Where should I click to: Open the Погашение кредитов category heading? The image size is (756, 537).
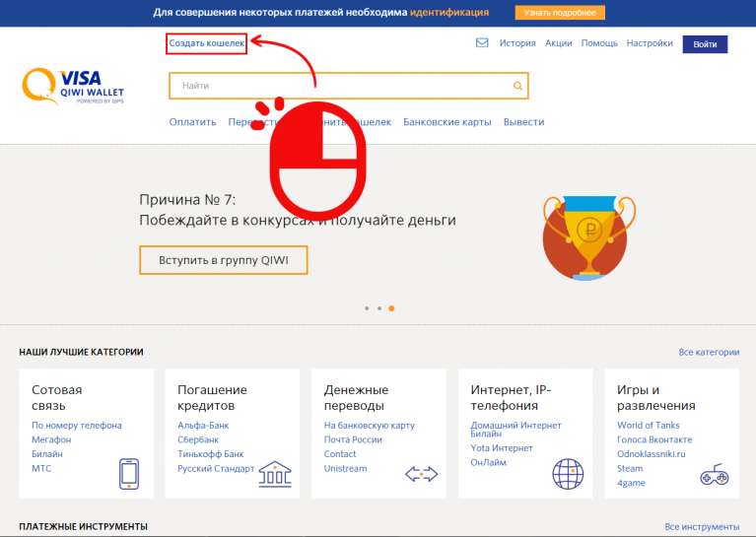click(x=212, y=398)
